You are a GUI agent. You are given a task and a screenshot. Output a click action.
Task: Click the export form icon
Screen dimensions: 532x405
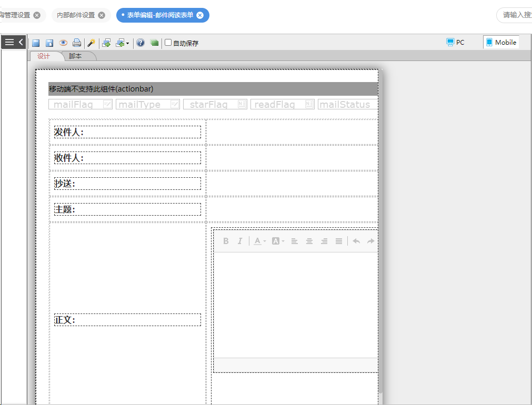click(106, 43)
